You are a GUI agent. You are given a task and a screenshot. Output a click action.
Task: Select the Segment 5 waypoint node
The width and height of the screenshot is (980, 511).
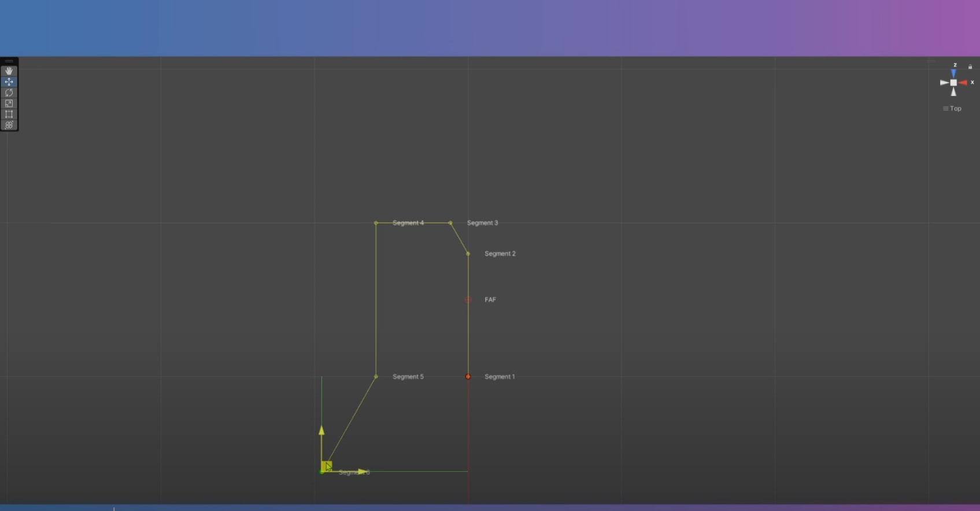[x=376, y=377]
